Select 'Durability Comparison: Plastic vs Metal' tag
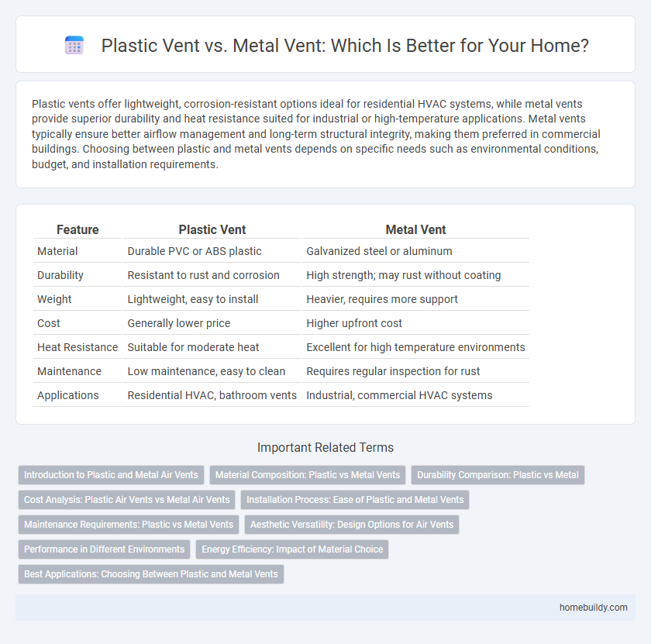 pyautogui.click(x=498, y=475)
